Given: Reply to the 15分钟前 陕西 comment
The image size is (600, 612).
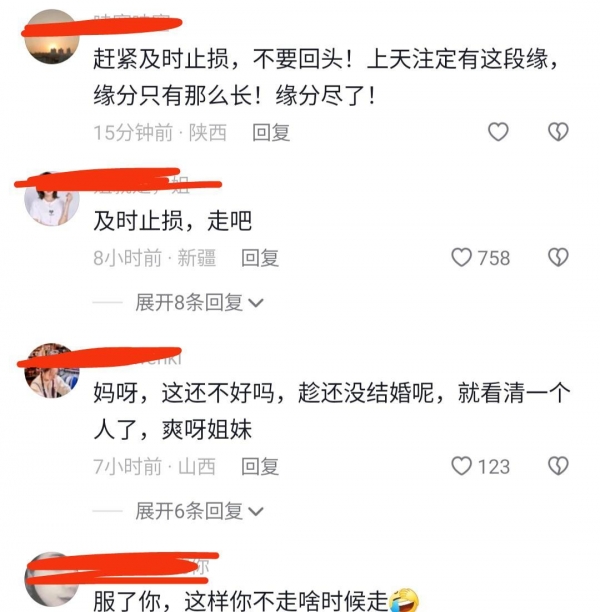Looking at the screenshot, I should [x=271, y=132].
